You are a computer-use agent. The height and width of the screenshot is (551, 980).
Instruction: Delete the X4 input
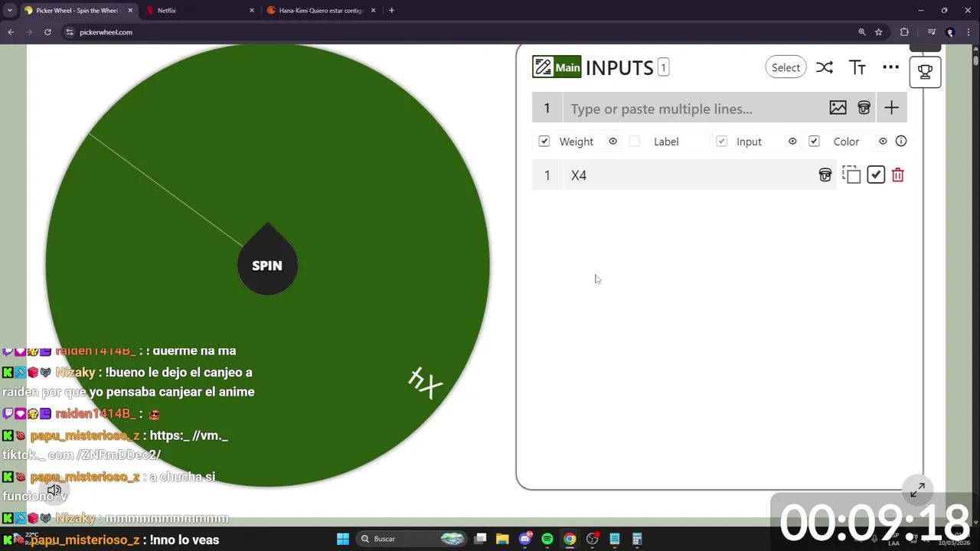tap(898, 175)
